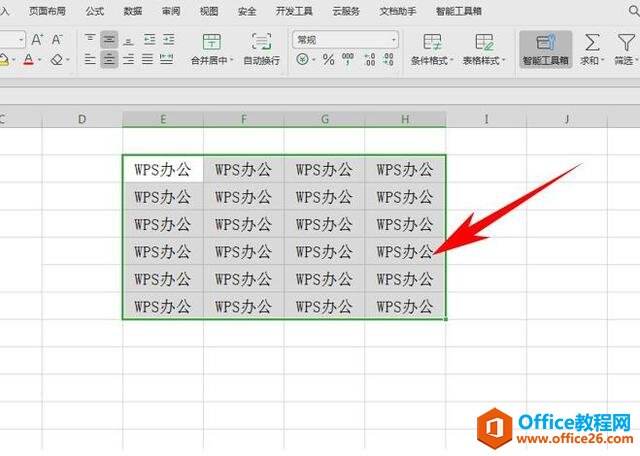Select column F header
This screenshot has width=640, height=456.
tap(244, 119)
